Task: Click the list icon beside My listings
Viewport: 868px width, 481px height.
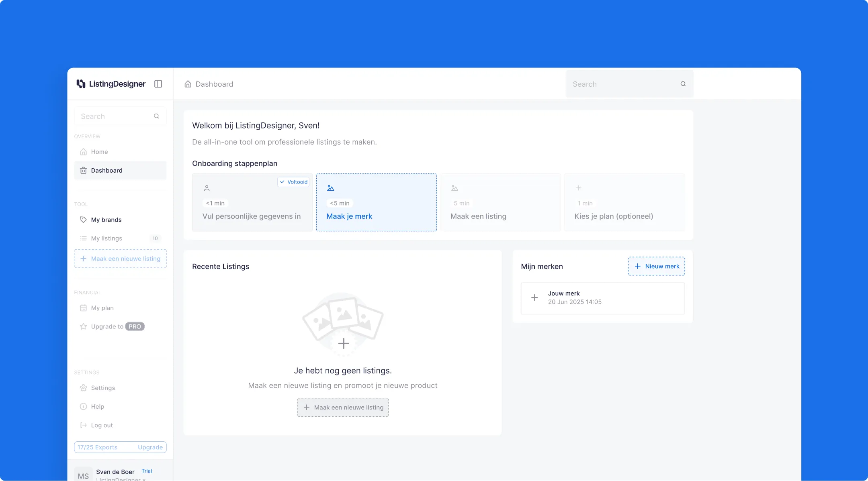Action: coord(84,238)
